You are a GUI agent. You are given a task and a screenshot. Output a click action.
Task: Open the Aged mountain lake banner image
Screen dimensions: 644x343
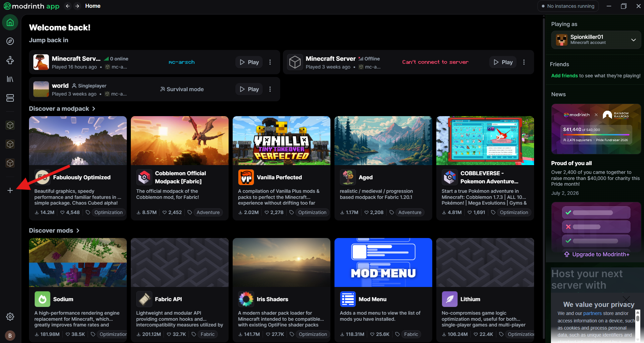coord(383,141)
